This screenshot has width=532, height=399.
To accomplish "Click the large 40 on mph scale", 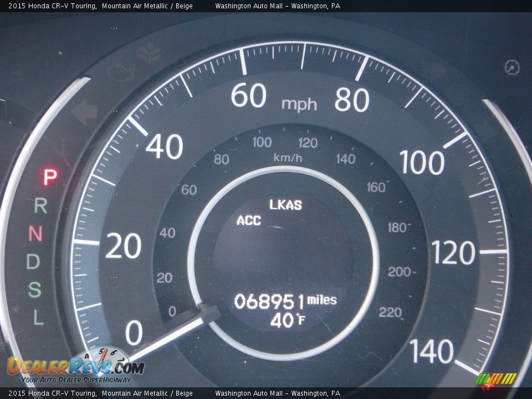I will click(165, 146).
